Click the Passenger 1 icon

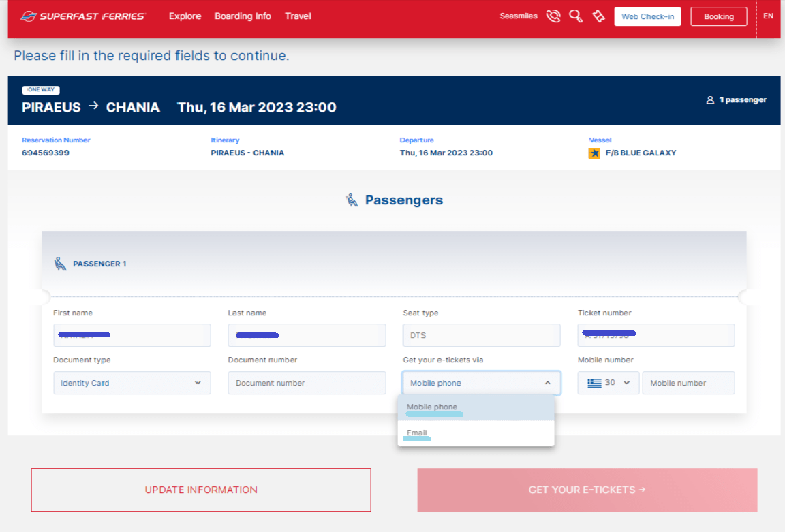point(60,262)
